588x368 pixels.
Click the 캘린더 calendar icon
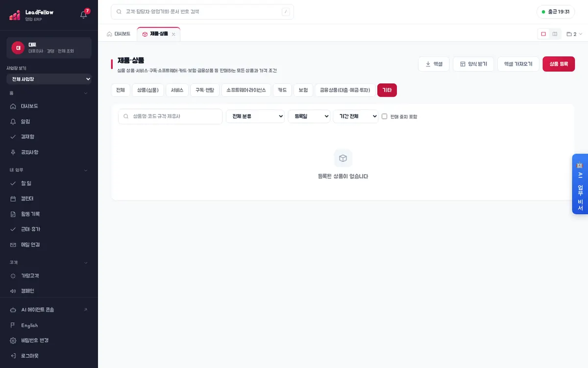tap(13, 199)
